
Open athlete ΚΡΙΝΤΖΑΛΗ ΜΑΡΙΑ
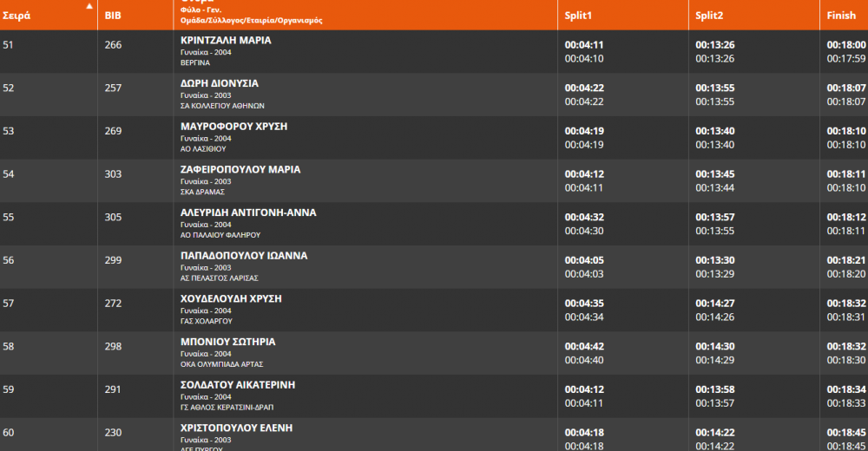226,41
